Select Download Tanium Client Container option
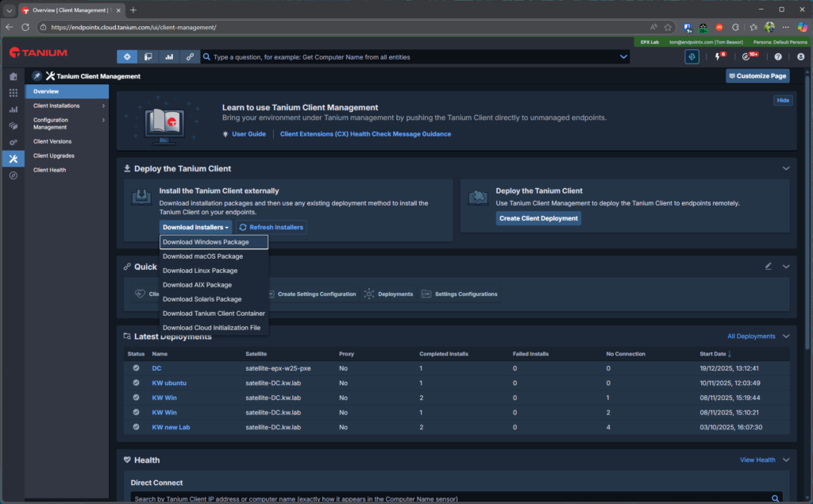This screenshot has height=504, width=813. (214, 314)
